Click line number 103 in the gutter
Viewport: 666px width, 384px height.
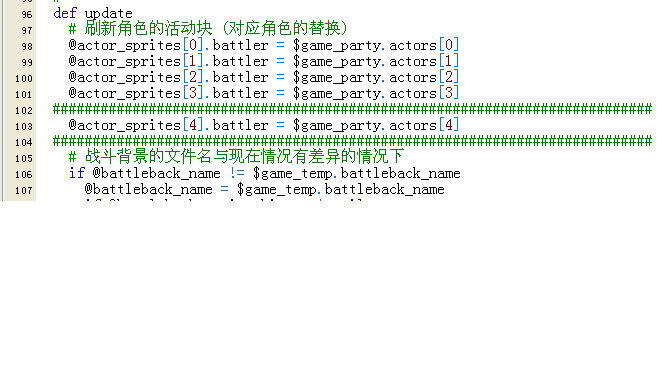click(x=24, y=127)
